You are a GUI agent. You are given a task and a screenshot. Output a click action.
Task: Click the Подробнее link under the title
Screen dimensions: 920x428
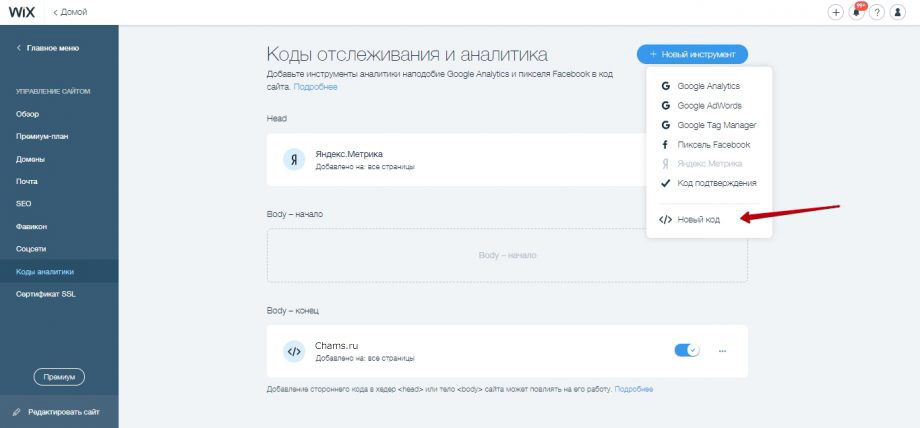(x=315, y=87)
